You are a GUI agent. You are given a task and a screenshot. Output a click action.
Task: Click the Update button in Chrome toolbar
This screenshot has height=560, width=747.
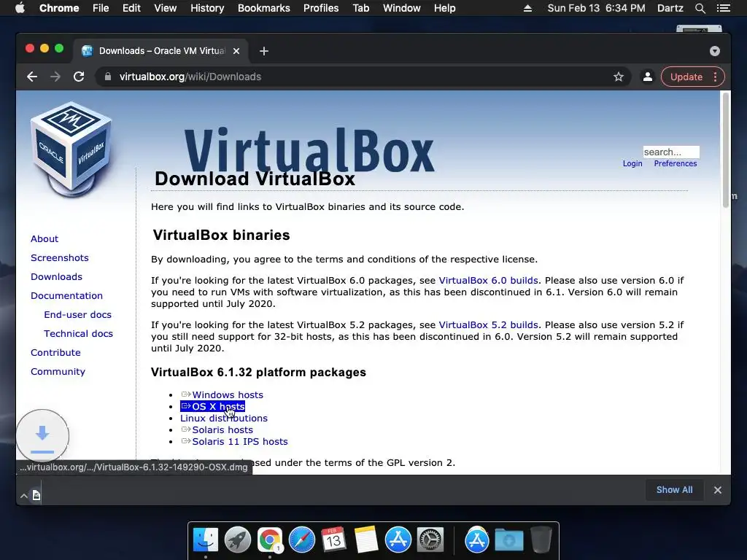(686, 77)
